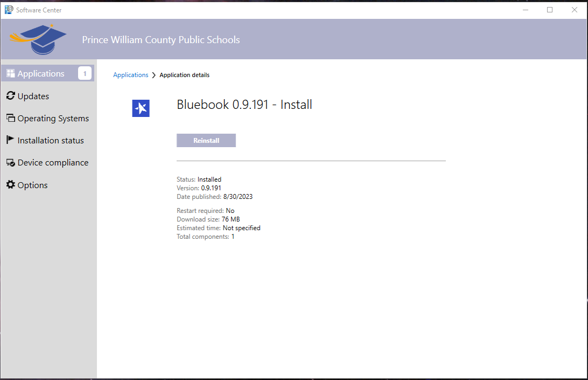The image size is (588, 380).
Task: Click Prince William County Public Schools header
Action: point(161,40)
